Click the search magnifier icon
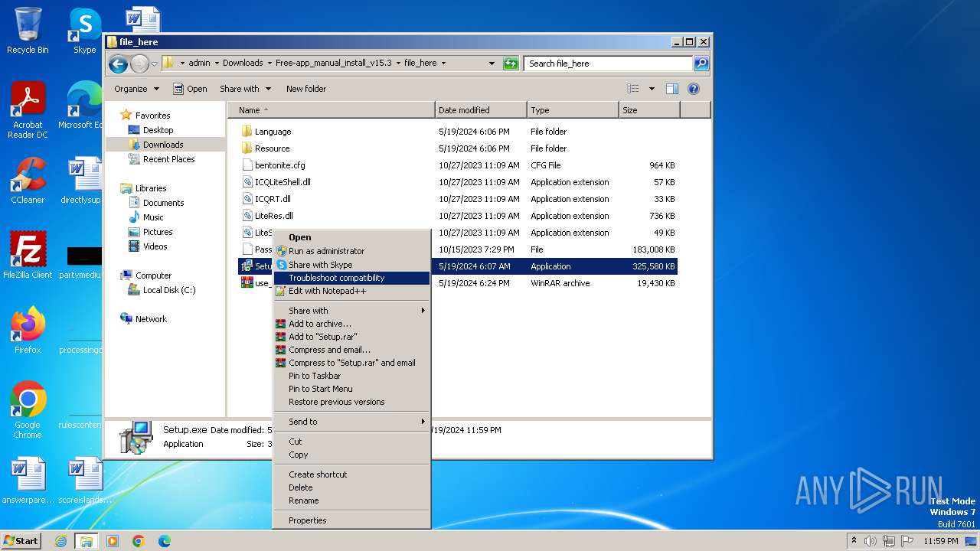This screenshot has height=551, width=980. [x=701, y=64]
